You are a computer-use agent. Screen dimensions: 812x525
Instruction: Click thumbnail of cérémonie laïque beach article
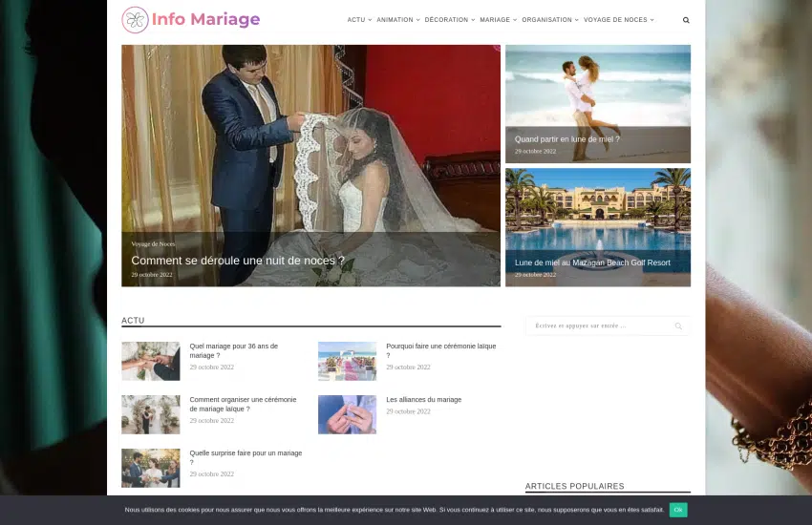tap(347, 362)
